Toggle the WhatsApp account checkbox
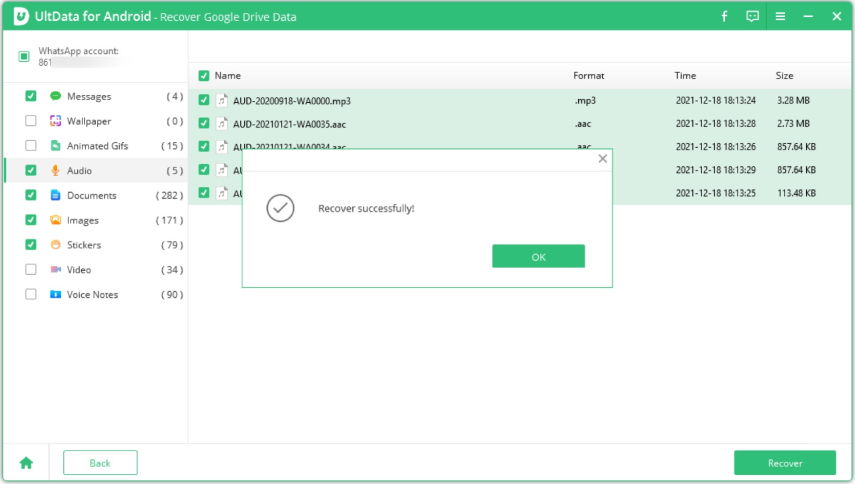The height and width of the screenshot is (484, 855). coord(24,56)
